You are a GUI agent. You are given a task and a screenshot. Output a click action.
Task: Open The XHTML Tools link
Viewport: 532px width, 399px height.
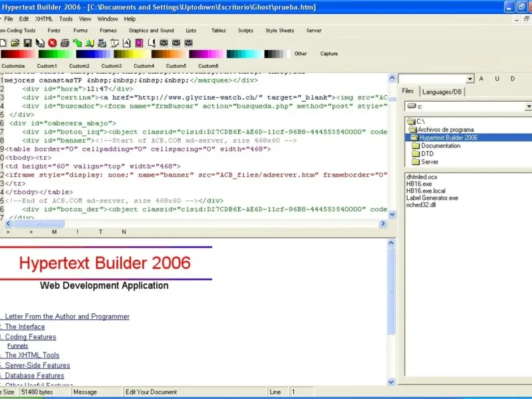pyautogui.click(x=32, y=355)
